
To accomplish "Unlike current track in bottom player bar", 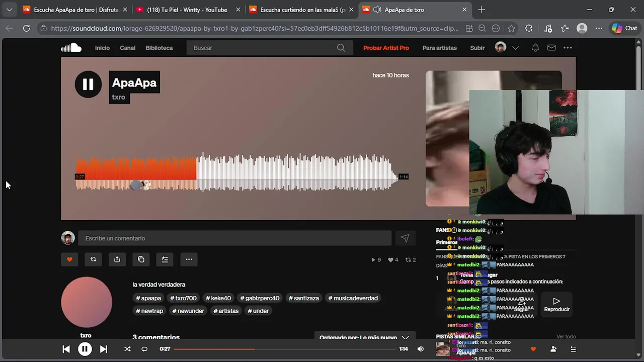I will [533, 349].
